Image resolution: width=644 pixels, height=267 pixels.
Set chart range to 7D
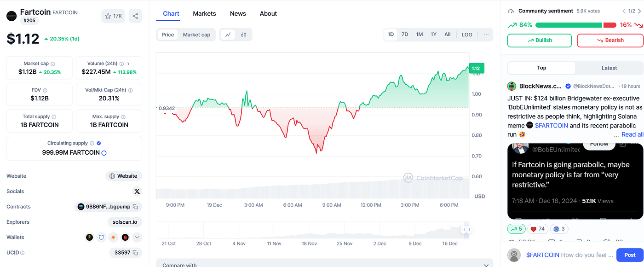(x=405, y=35)
